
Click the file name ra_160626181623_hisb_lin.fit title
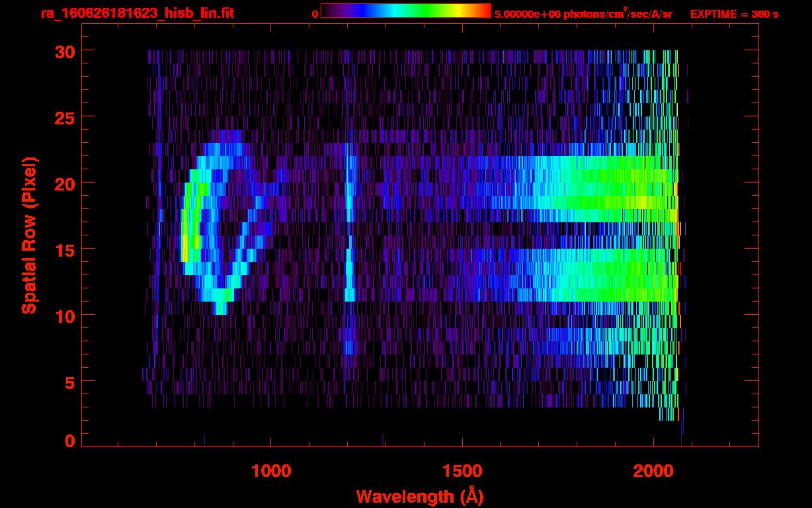137,13
